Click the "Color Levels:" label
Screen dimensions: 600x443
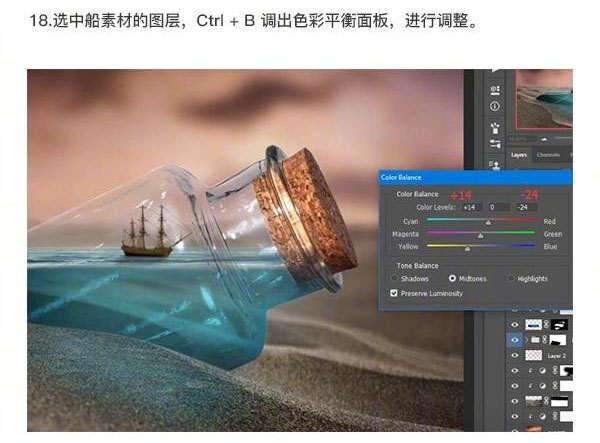(436, 207)
